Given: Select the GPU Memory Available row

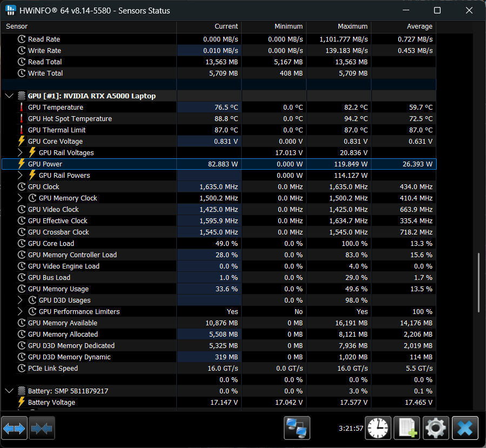Looking at the screenshot, I should click(x=219, y=323).
